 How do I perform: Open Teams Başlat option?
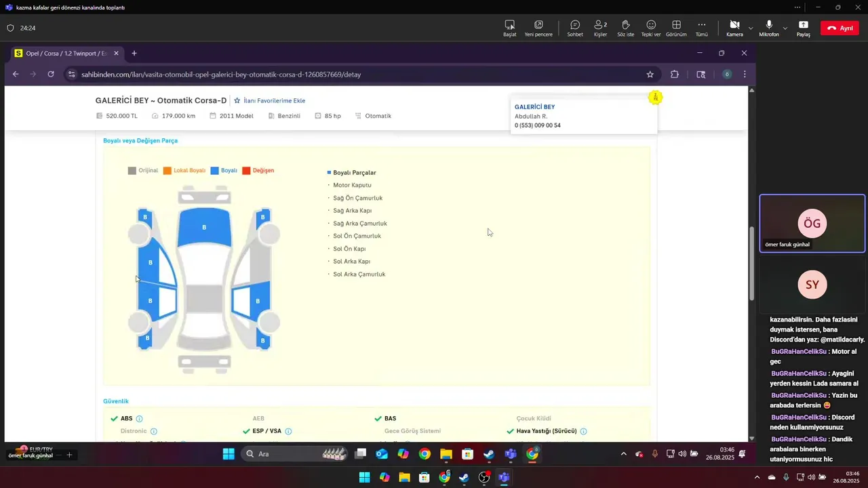coord(509,28)
